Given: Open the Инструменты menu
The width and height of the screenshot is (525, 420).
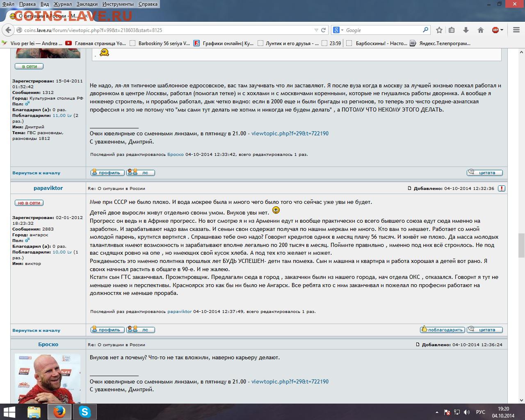Looking at the screenshot, I should click(118, 4).
